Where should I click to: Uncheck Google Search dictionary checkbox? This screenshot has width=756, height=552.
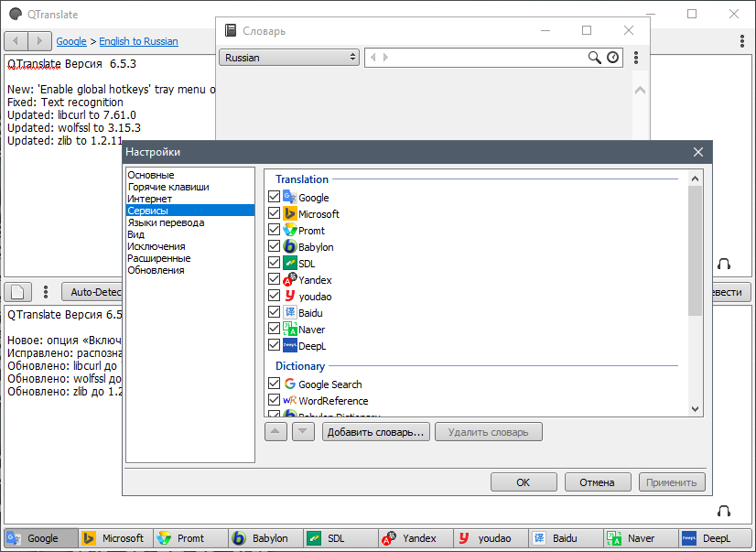click(x=274, y=384)
